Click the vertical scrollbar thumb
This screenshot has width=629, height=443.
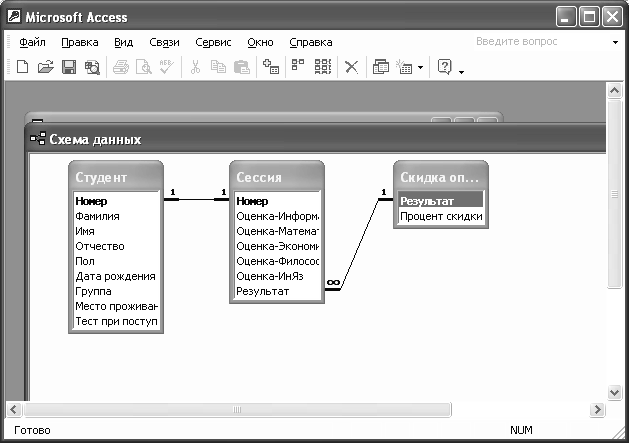click(614, 194)
